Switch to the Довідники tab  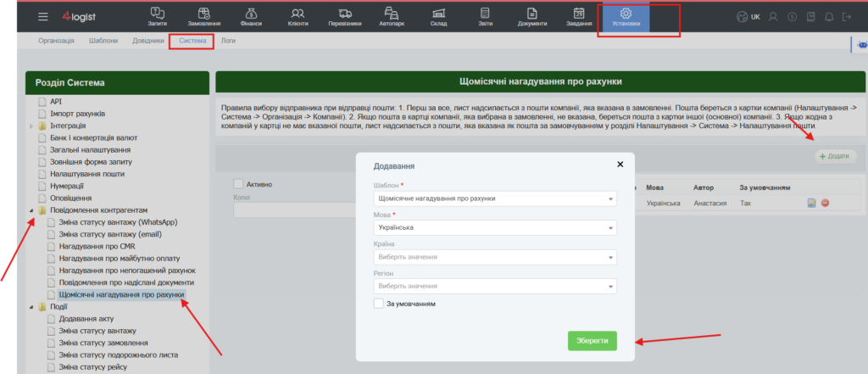(147, 41)
